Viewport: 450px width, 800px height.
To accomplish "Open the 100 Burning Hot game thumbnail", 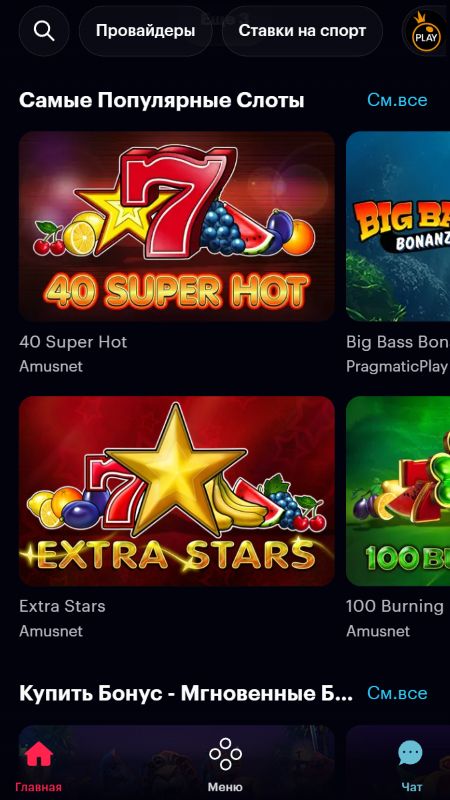I will 398,491.
